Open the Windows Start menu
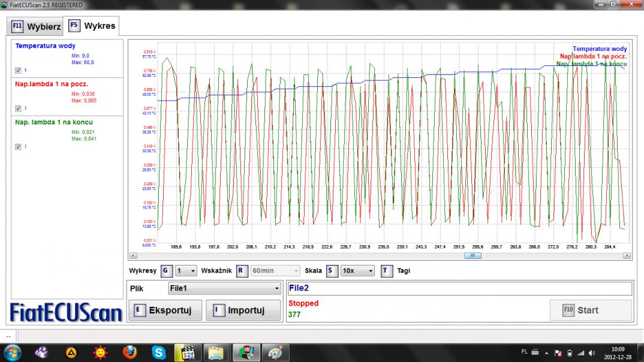The image size is (644, 362). pos(13,352)
